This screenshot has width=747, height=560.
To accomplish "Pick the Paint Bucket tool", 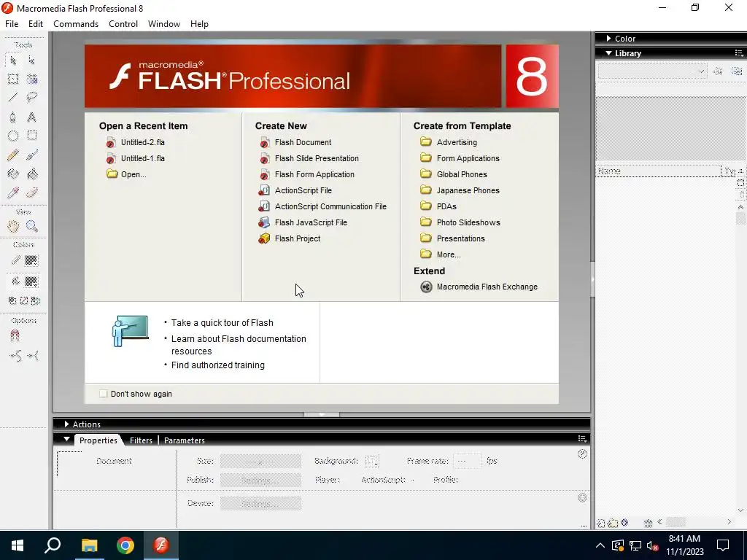I will point(32,174).
